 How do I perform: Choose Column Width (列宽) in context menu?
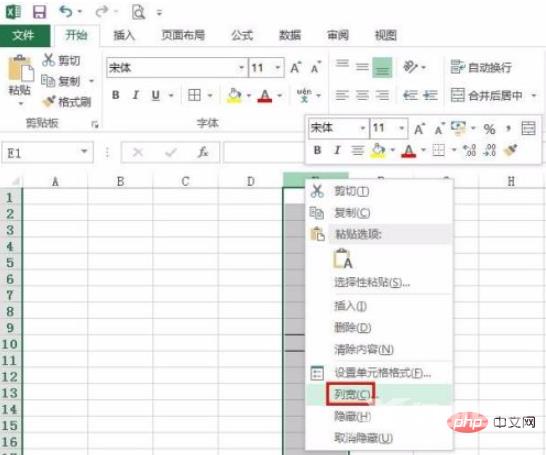(379, 394)
